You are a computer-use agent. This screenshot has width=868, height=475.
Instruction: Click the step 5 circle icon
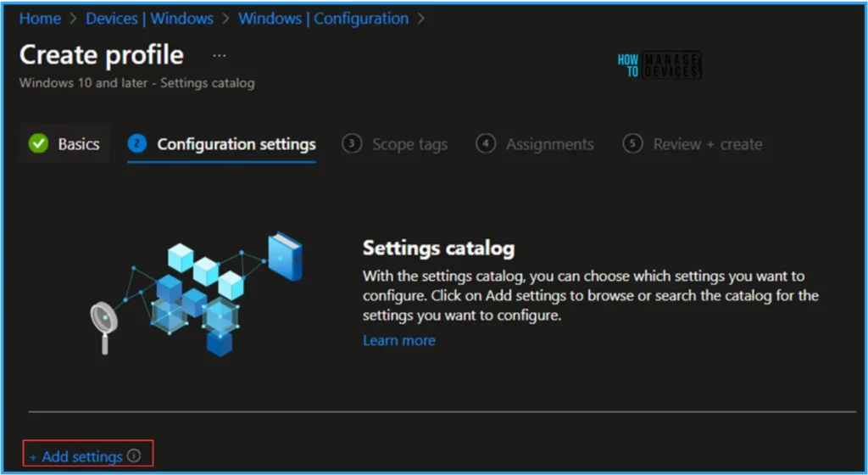click(x=632, y=144)
